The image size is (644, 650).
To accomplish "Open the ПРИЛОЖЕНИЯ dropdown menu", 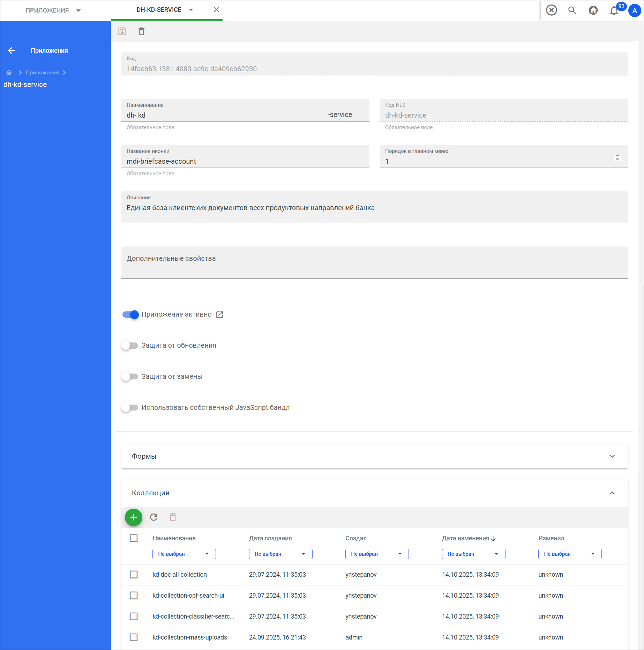I will click(78, 10).
